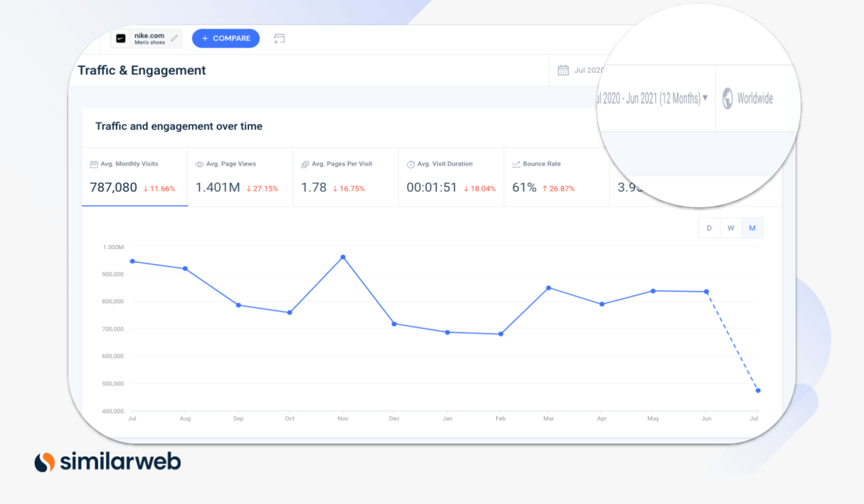Click the Jun data point on chart
The height and width of the screenshot is (504, 864).
(706, 292)
